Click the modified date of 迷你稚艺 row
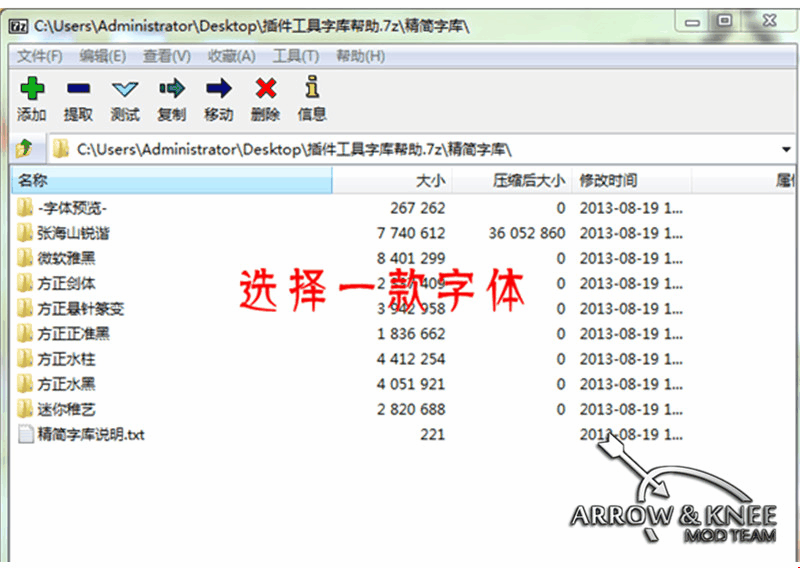800x568 pixels. pos(631,409)
